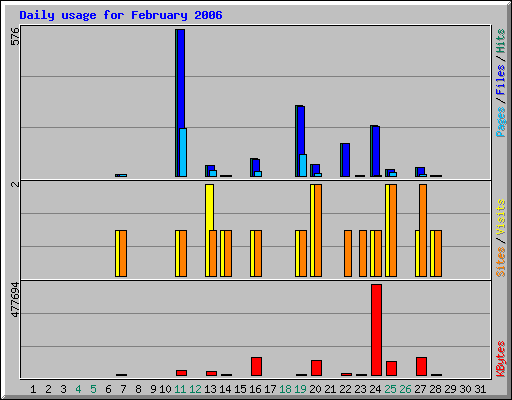Click green day label 12
Screen dimensions: 512x400
(x=195, y=389)
